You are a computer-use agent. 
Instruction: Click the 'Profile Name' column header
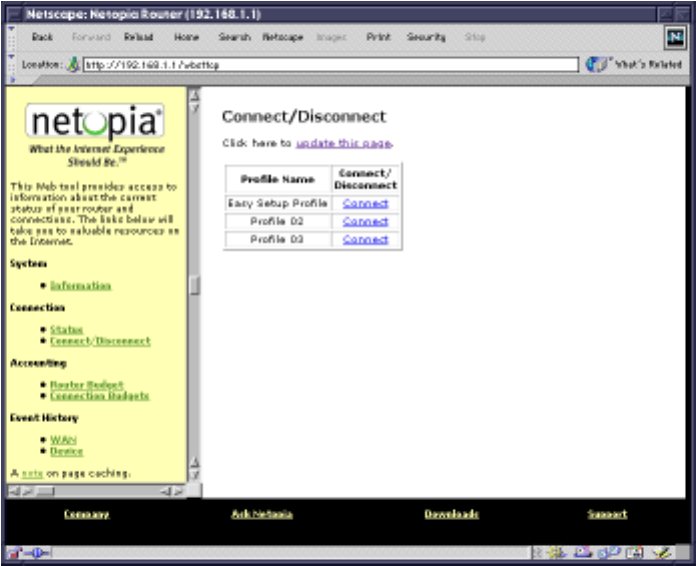tap(277, 179)
